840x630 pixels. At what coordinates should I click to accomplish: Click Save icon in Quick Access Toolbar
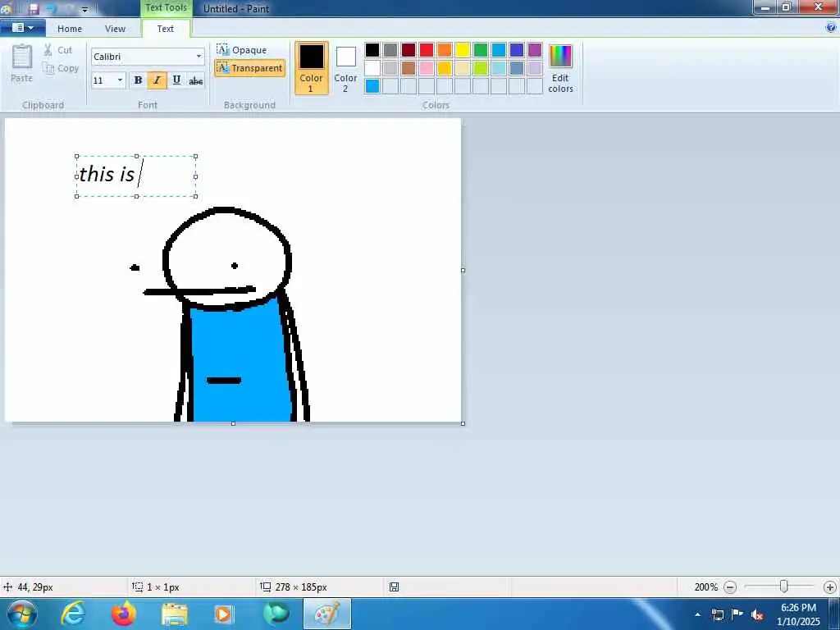click(34, 9)
